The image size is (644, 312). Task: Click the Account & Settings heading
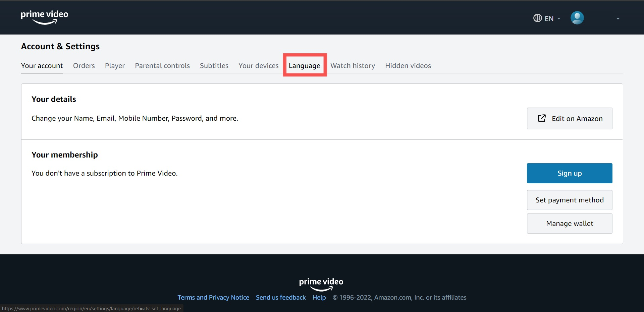60,46
